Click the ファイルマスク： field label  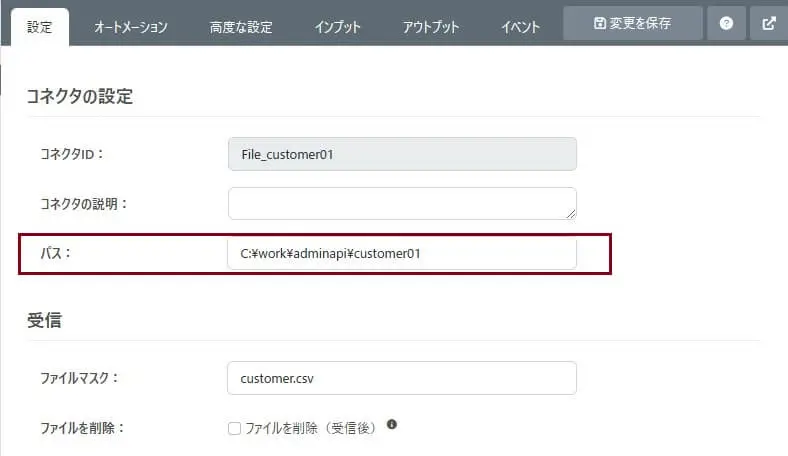(x=80, y=379)
